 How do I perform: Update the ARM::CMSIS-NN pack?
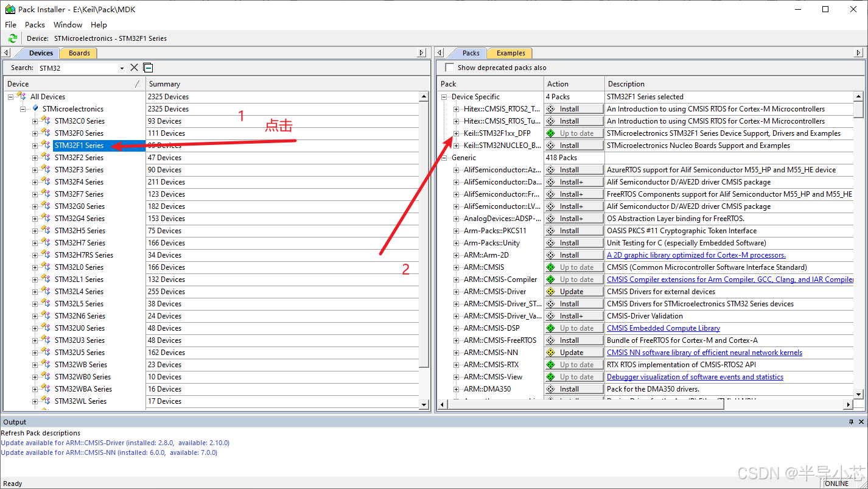click(x=574, y=353)
